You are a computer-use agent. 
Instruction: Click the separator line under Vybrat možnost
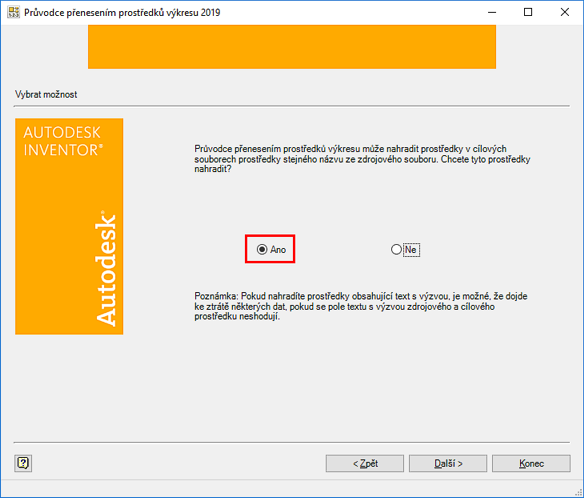pos(292,106)
